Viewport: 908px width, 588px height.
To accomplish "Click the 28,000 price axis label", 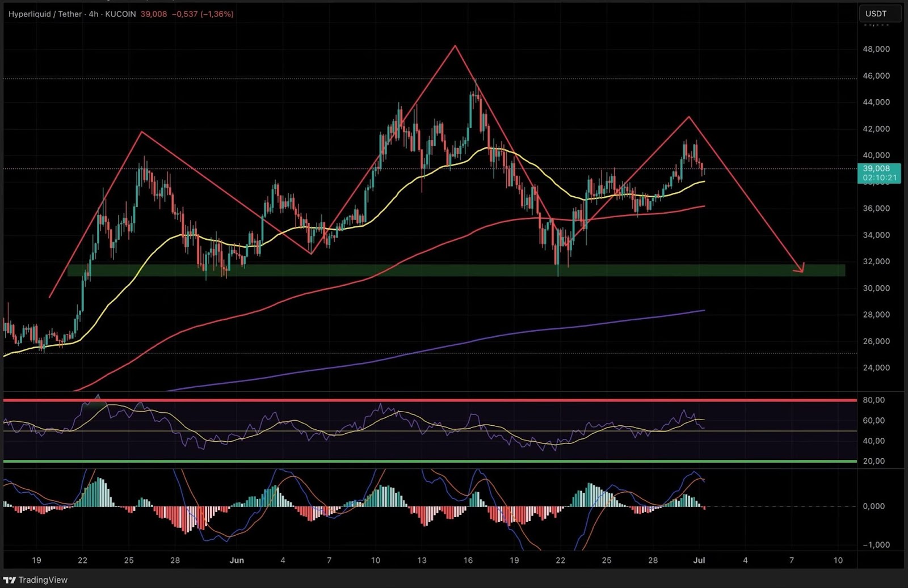I will [x=876, y=314].
